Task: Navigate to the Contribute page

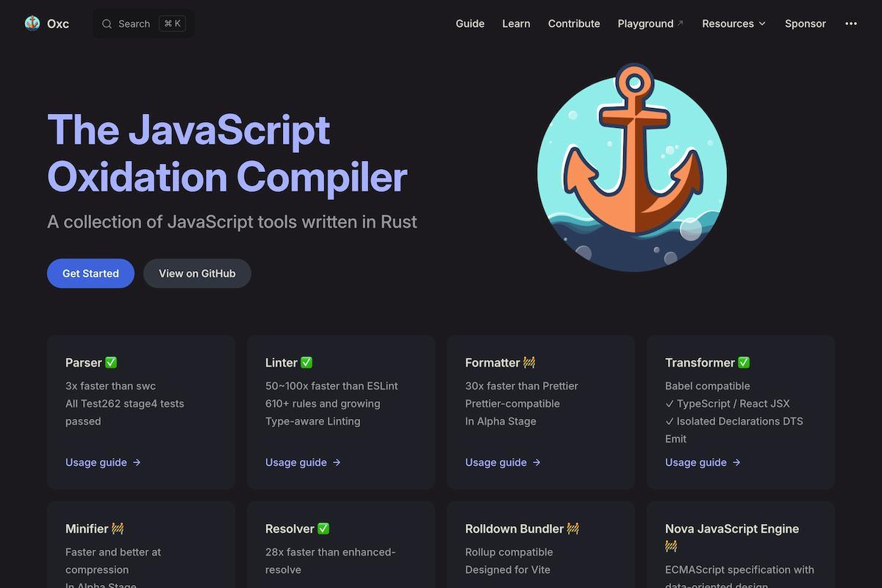Action: (x=574, y=23)
